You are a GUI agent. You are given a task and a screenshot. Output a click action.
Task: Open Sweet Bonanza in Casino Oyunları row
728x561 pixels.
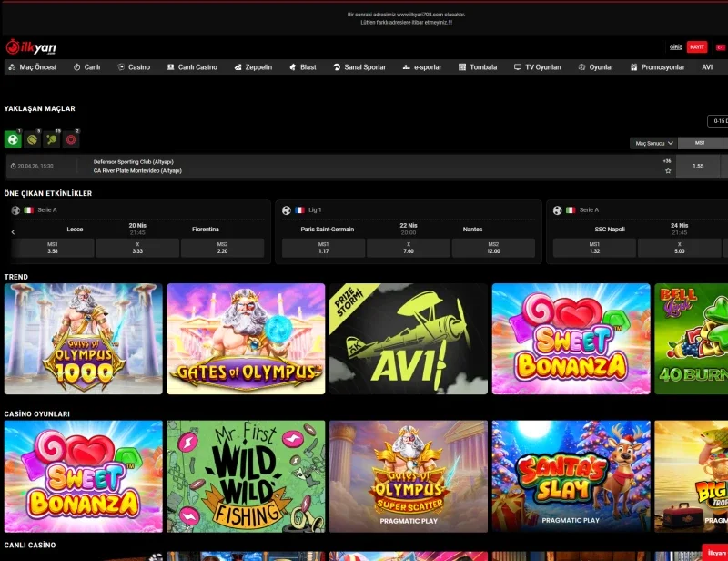point(84,476)
